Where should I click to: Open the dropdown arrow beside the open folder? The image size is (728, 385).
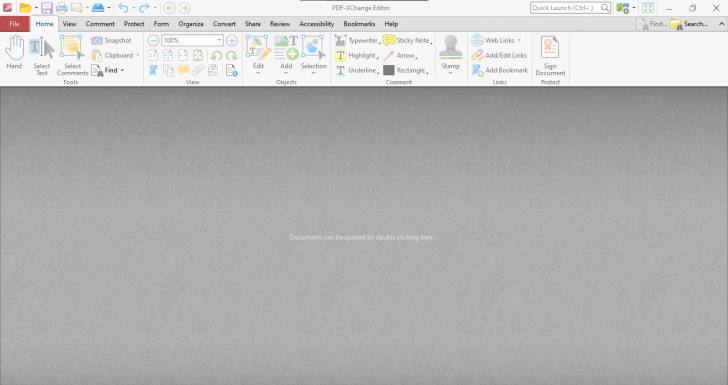[x=36, y=8]
